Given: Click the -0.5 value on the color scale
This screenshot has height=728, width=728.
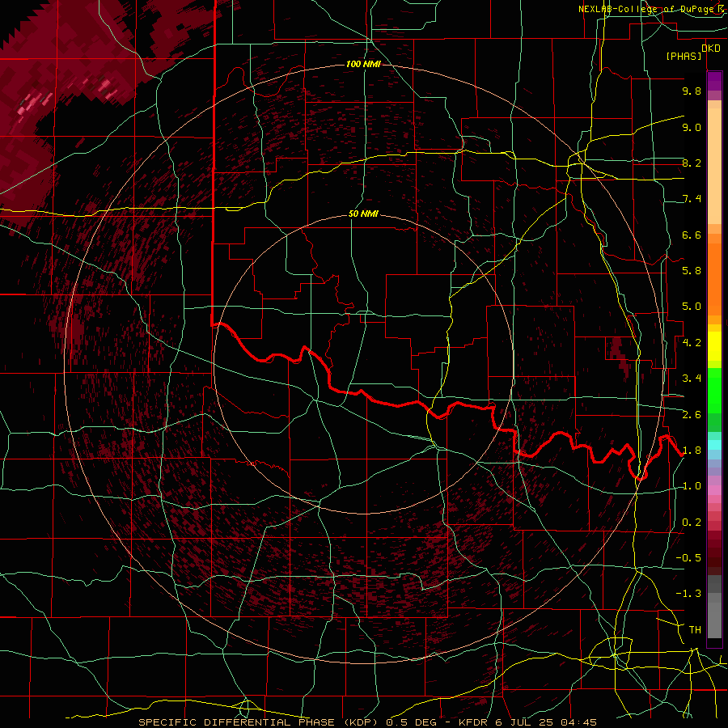Looking at the screenshot, I should coord(689,558).
